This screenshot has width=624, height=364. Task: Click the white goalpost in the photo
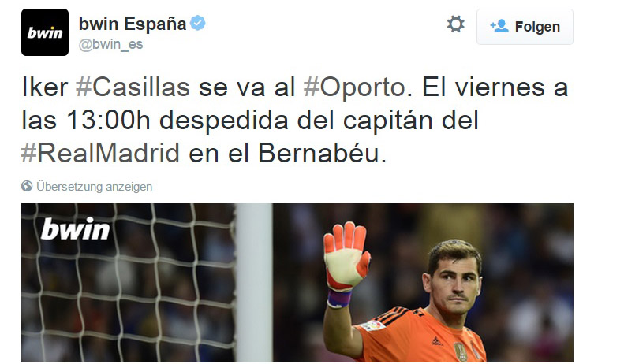pos(254,283)
